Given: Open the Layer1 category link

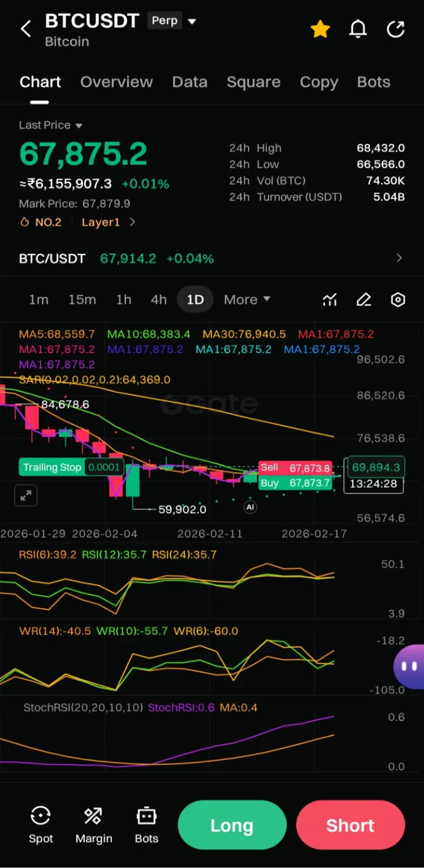Looking at the screenshot, I should click(x=109, y=222).
